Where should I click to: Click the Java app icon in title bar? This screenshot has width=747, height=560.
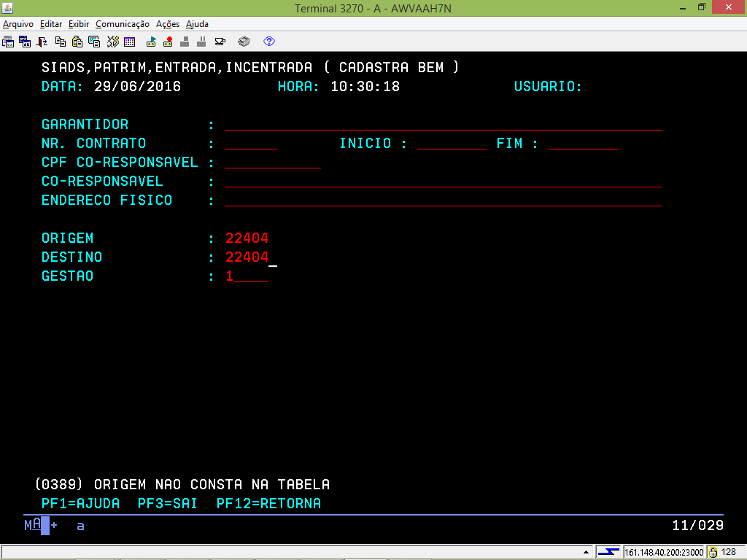click(7, 7)
